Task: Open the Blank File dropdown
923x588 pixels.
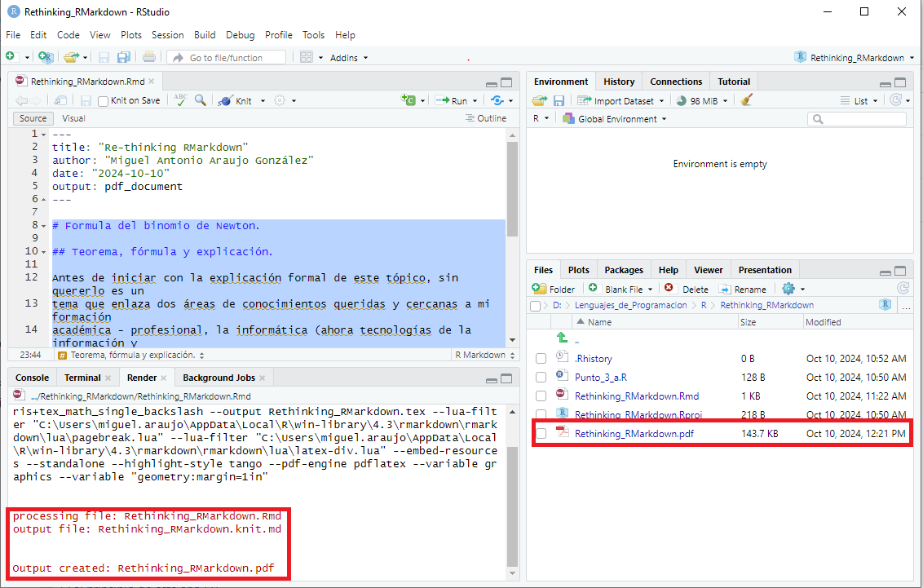Action: [x=621, y=289]
